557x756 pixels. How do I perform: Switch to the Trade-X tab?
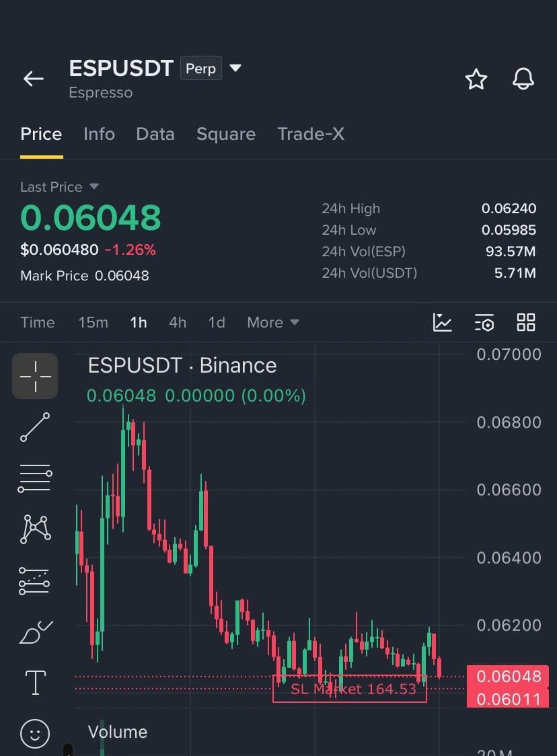click(311, 134)
